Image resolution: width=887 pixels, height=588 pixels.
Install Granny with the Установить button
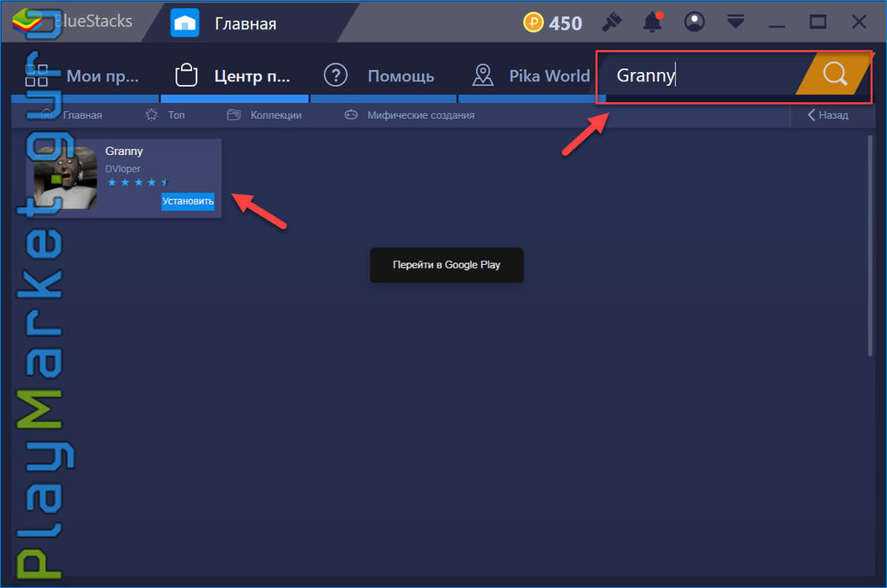pos(188,201)
